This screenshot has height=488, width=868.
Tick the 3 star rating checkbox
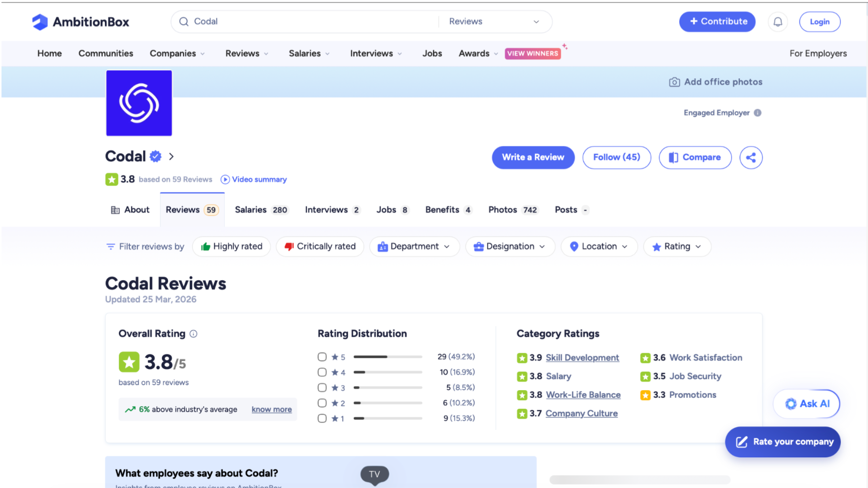(x=322, y=388)
